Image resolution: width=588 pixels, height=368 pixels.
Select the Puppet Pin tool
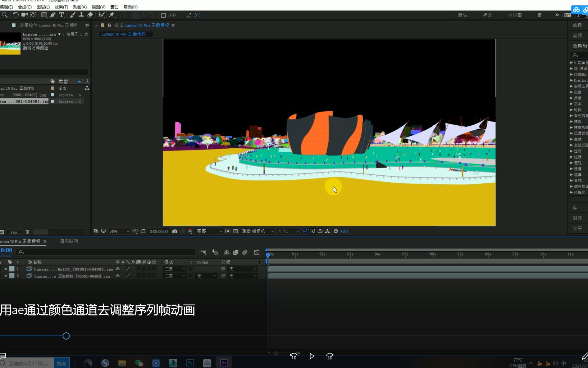(x=112, y=15)
